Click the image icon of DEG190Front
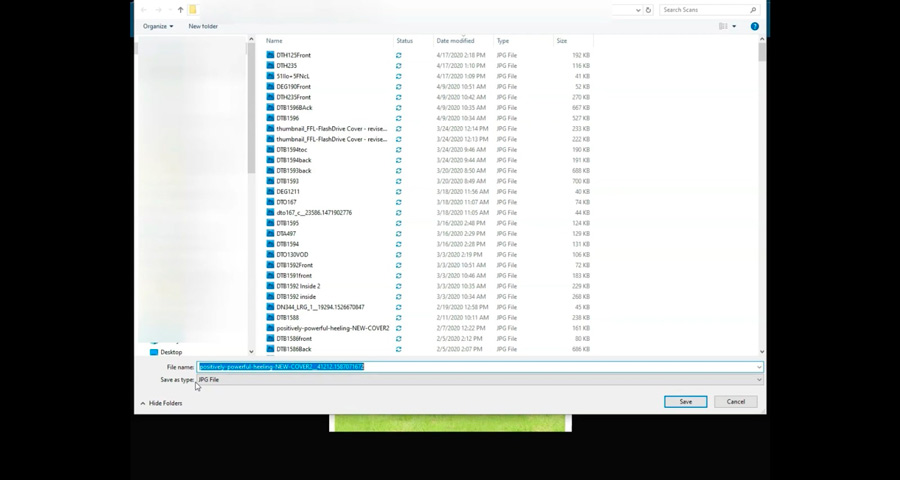 coord(270,87)
